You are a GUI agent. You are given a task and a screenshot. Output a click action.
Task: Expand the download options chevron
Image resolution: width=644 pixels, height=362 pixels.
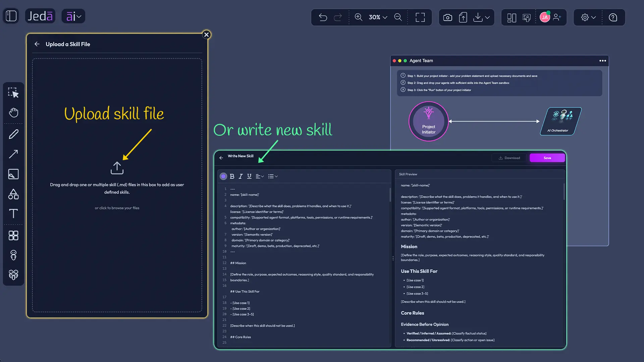tap(487, 17)
